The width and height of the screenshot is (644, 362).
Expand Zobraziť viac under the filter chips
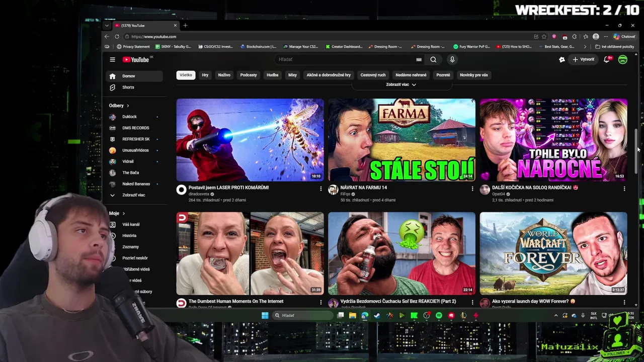pyautogui.click(x=401, y=84)
